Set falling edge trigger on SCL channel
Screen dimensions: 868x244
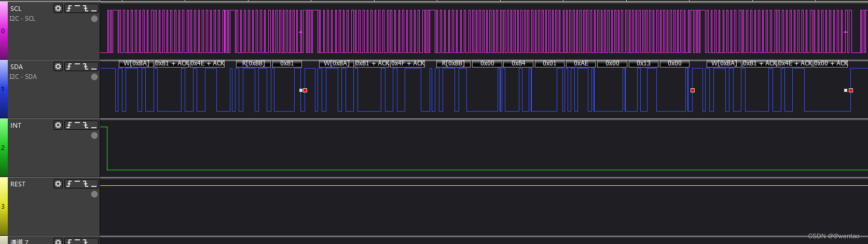tap(86, 8)
